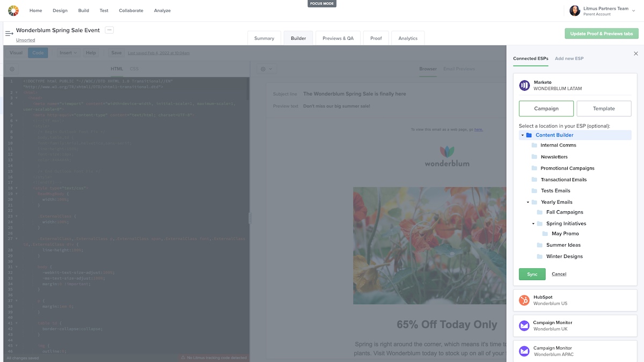
Task: Click the Transactional Emails folder icon
Action: click(x=535, y=180)
